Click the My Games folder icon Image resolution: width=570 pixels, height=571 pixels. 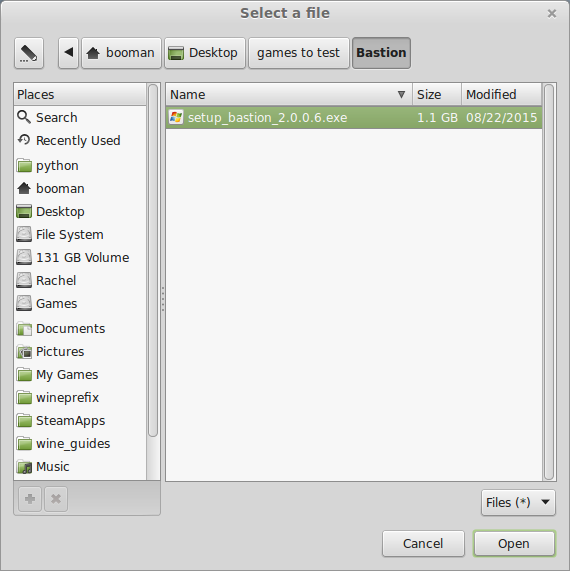[x=24, y=375]
